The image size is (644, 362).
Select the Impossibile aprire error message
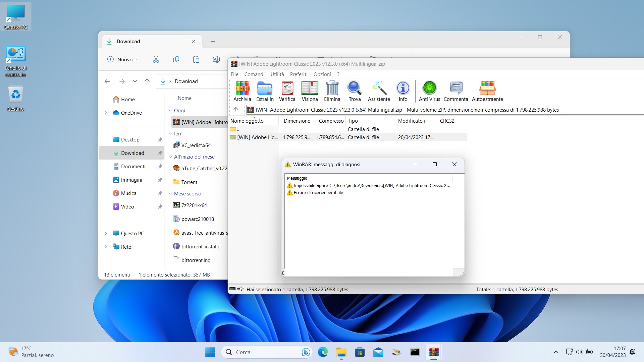[x=369, y=185]
